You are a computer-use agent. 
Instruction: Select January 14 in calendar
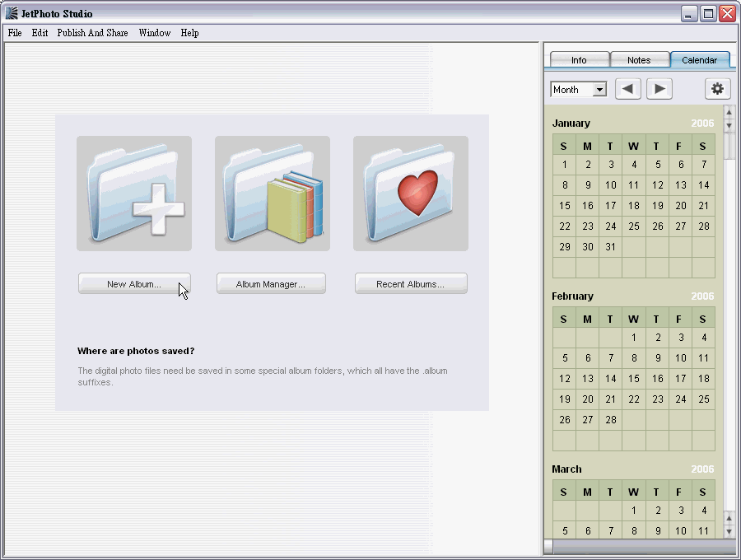pos(703,185)
